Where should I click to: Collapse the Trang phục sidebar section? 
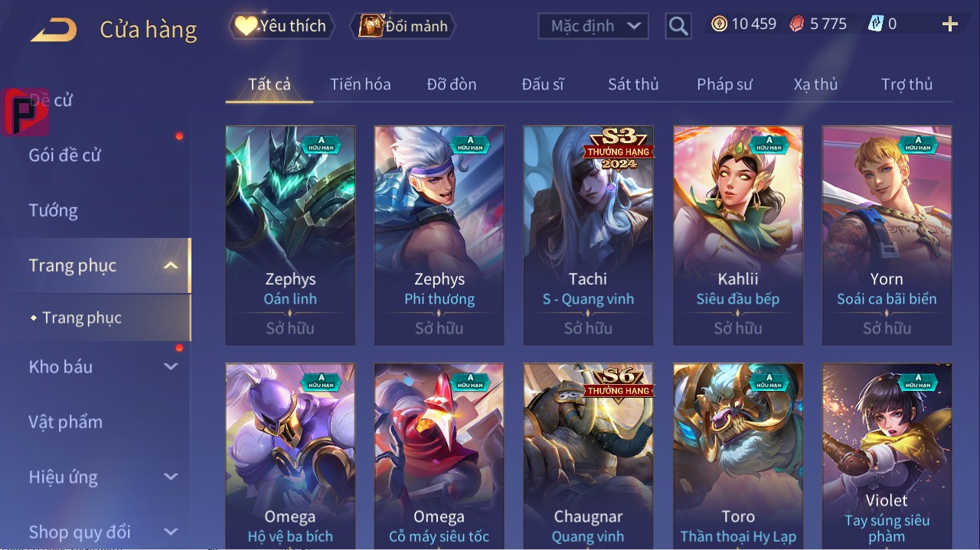(x=171, y=265)
